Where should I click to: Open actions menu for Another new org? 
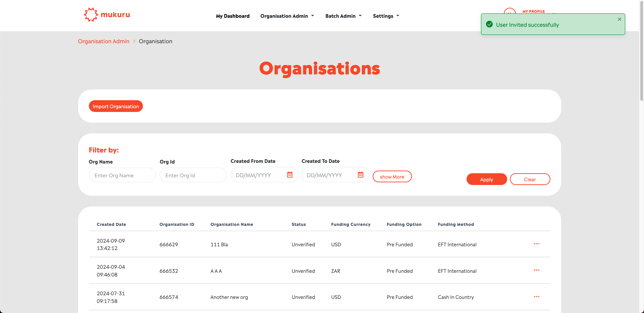pyautogui.click(x=536, y=297)
